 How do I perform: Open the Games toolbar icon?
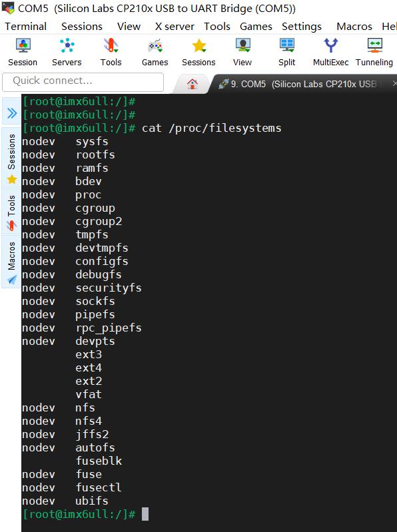(x=155, y=52)
